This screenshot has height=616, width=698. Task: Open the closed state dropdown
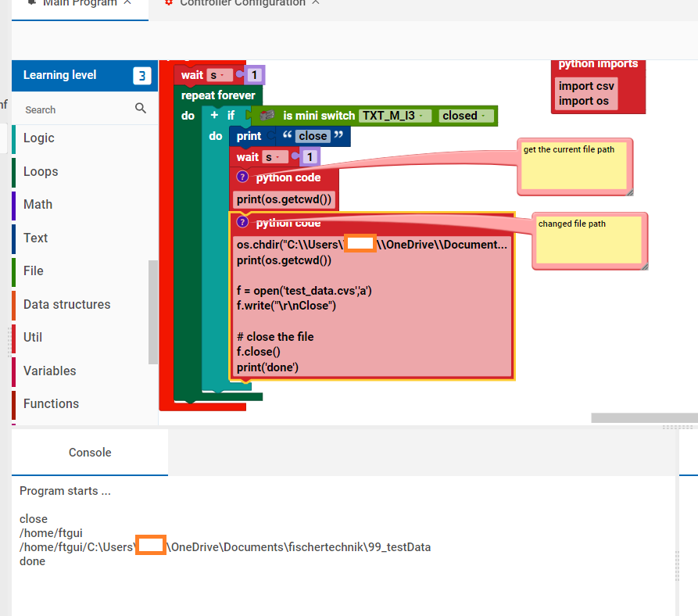[x=466, y=116]
